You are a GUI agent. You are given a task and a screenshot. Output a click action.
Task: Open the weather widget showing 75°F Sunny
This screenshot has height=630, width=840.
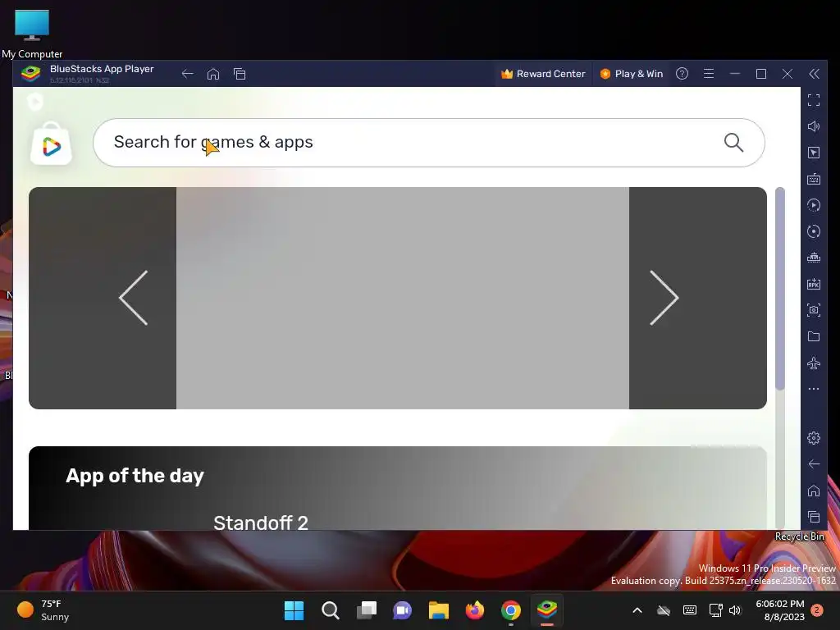43,610
